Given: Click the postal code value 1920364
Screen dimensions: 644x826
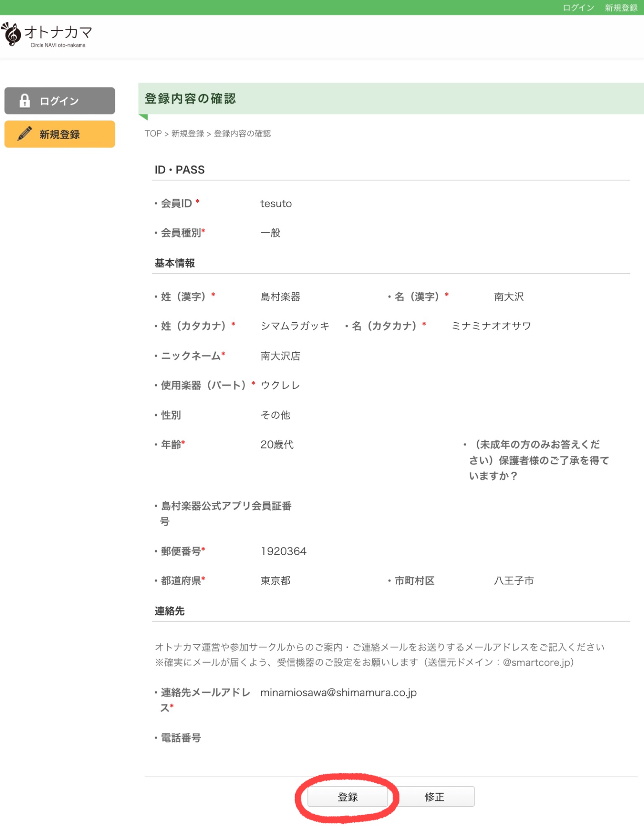Looking at the screenshot, I should (283, 551).
